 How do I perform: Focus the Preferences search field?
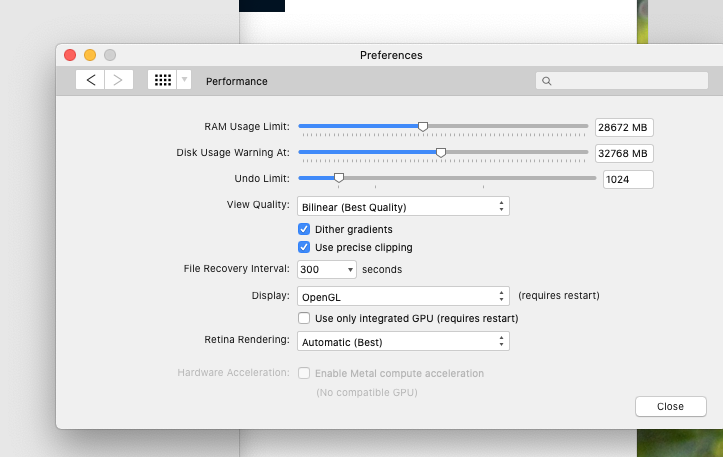coord(622,81)
